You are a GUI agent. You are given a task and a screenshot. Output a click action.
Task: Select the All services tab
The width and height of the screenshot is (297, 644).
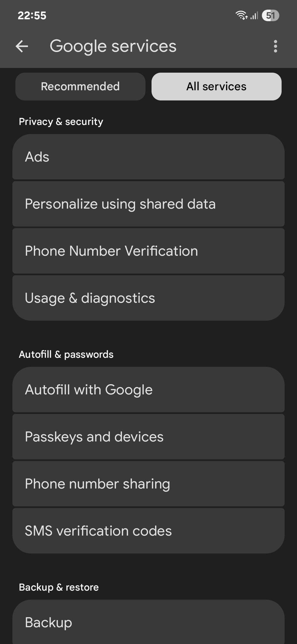click(216, 86)
